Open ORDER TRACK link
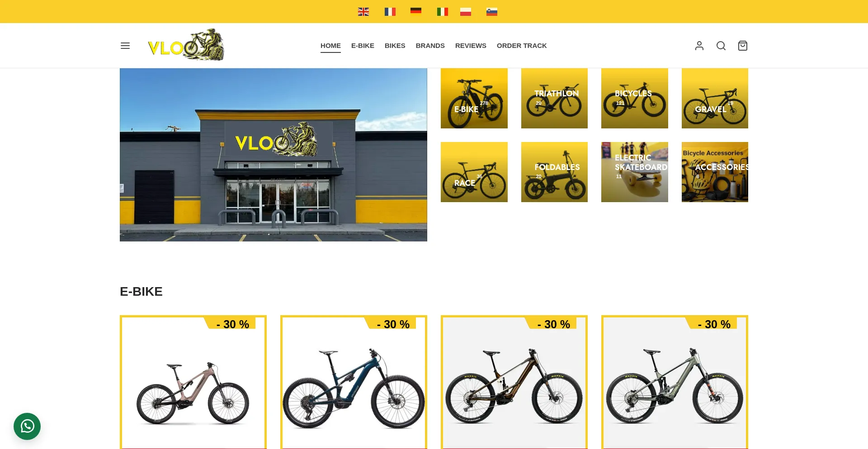This screenshot has width=868, height=449. [522, 46]
